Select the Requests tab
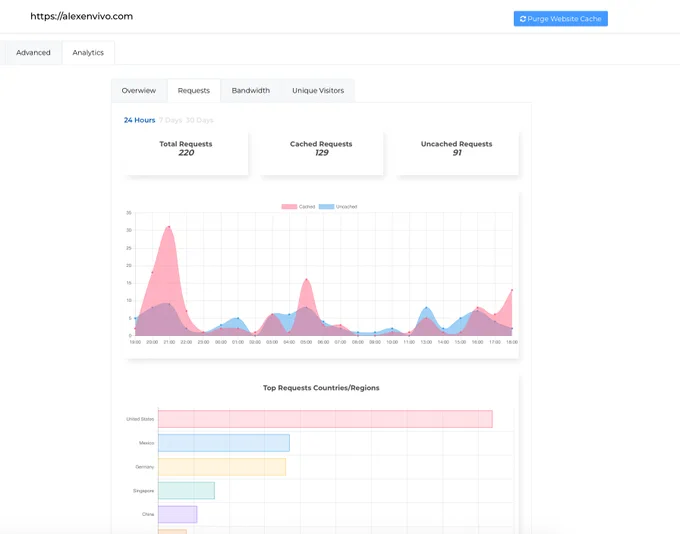Viewport: 680px width, 534px height. (x=194, y=91)
